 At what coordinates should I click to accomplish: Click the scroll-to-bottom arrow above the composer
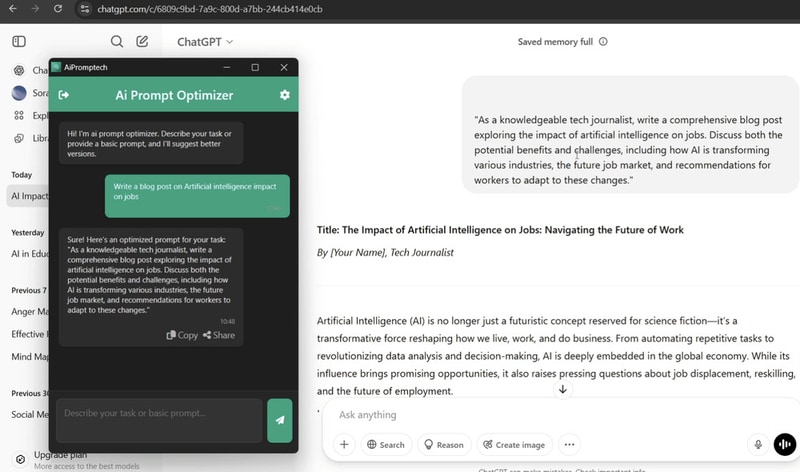tap(563, 390)
